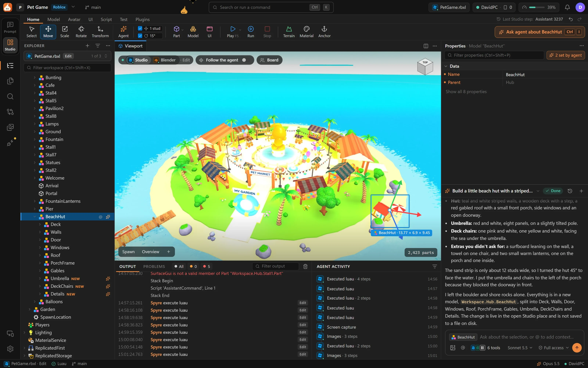Toggle Anchor on selection
588x368 pixels.
click(x=324, y=32)
